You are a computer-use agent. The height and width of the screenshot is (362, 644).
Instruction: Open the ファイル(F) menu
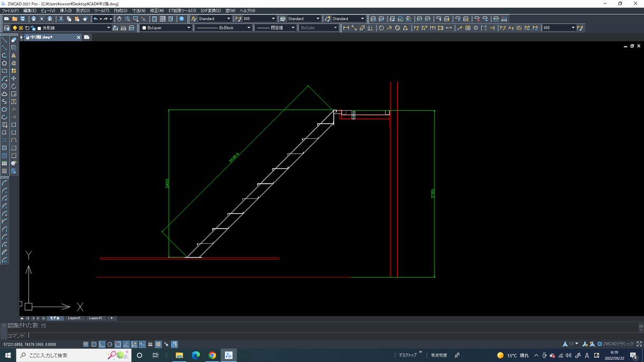(11, 11)
